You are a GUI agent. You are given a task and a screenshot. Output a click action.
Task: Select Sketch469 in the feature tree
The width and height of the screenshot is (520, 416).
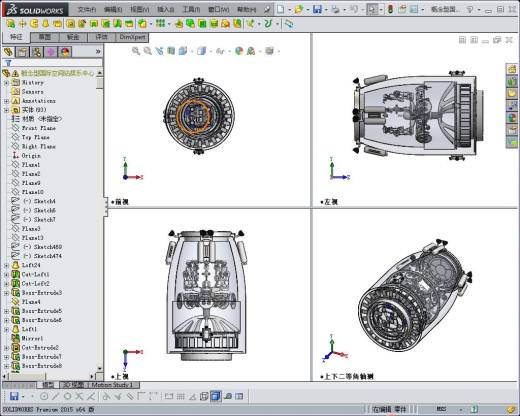tap(42, 247)
